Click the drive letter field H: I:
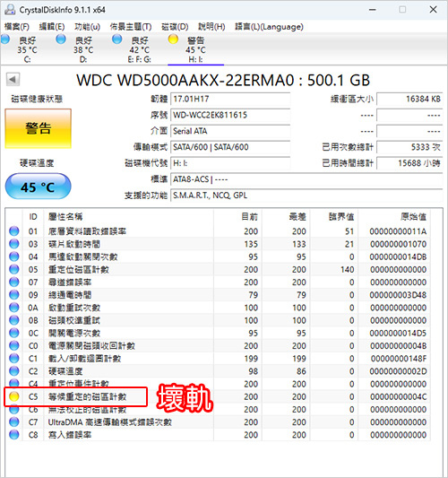 (x=230, y=163)
